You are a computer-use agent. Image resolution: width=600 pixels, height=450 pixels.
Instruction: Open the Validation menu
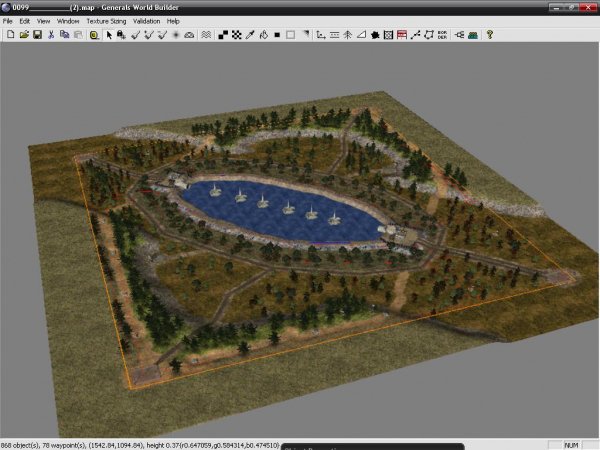(x=146, y=20)
